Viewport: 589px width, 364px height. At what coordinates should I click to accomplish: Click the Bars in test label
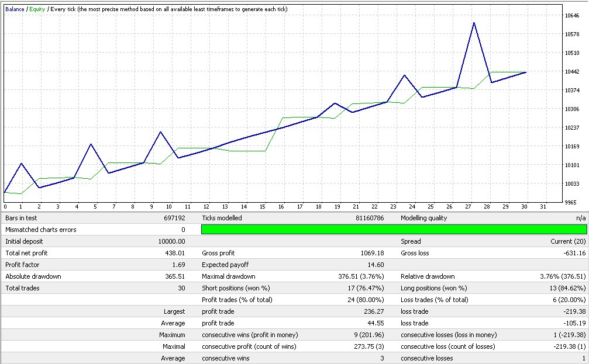coord(21,218)
